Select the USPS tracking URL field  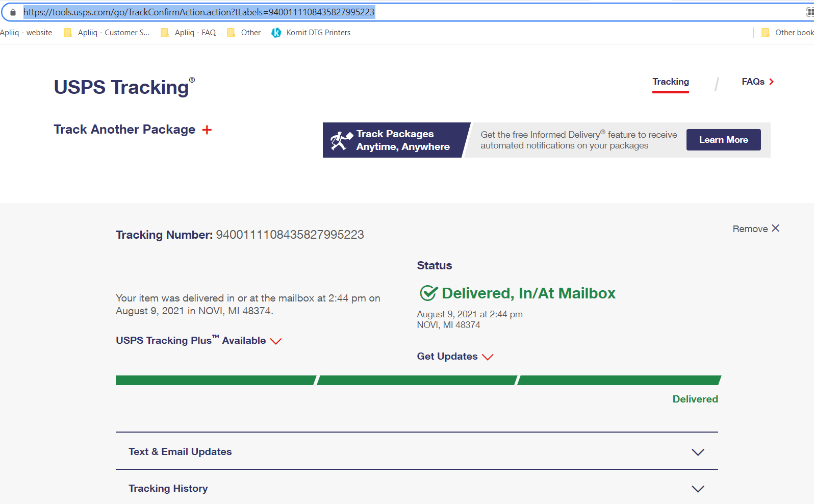pyautogui.click(x=199, y=12)
